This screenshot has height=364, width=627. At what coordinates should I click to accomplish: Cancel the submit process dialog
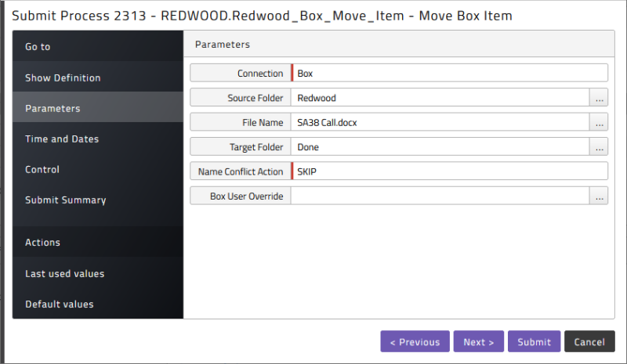click(x=589, y=341)
